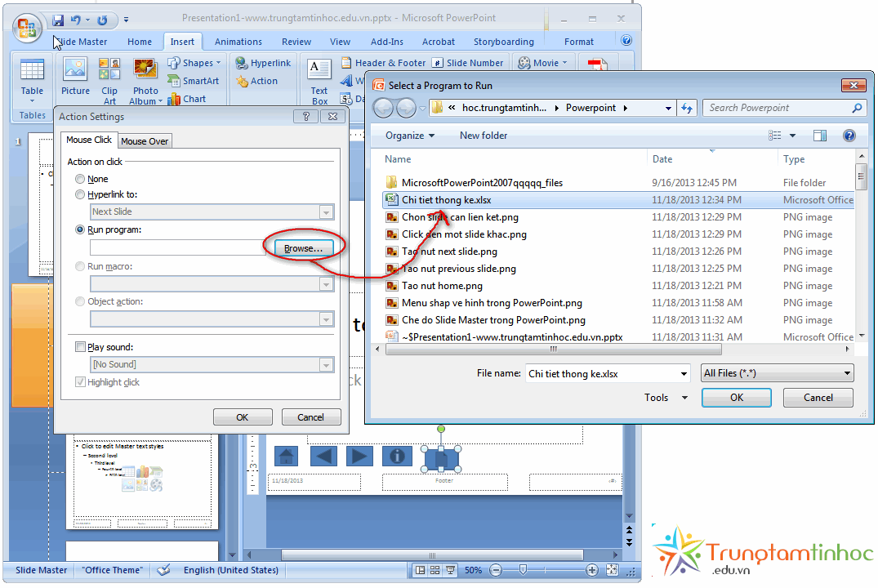
Task: Open help in the file dialog toolbar
Action: pos(849,135)
